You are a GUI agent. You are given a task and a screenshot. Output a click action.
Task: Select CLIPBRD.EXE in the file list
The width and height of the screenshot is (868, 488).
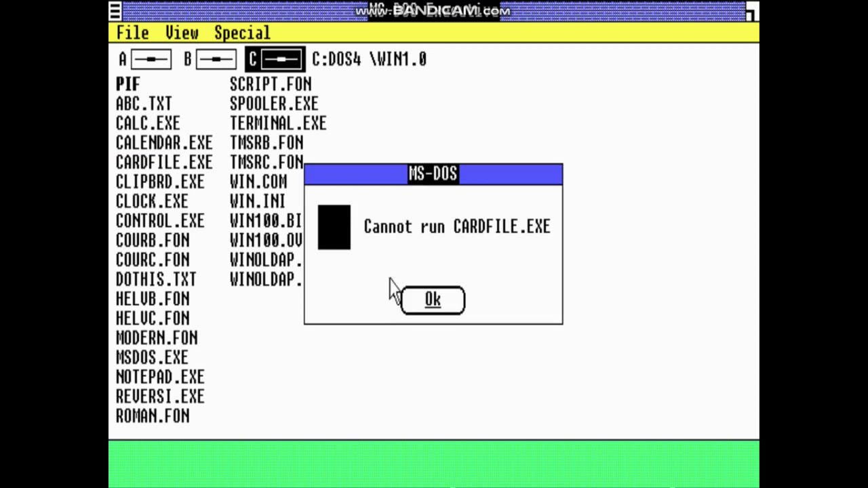point(160,182)
